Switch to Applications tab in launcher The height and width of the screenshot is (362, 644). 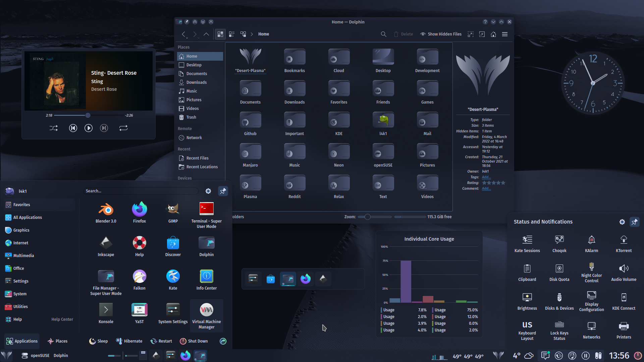tap(22, 341)
